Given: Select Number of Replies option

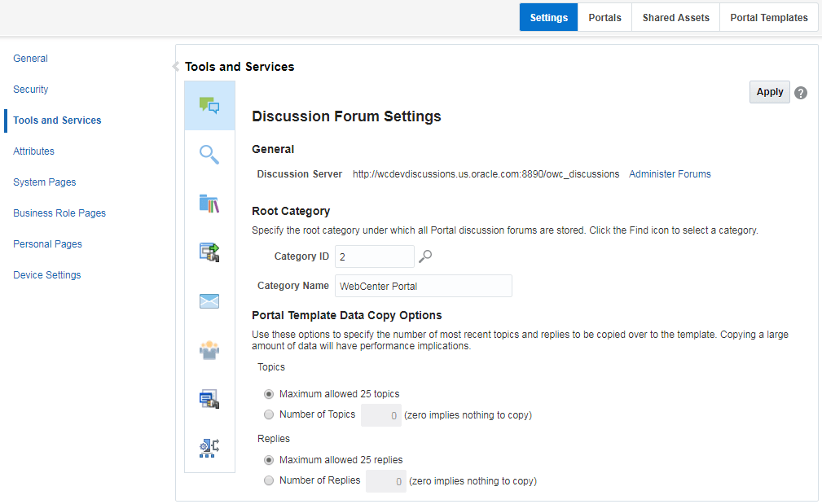Looking at the screenshot, I should tap(269, 480).
